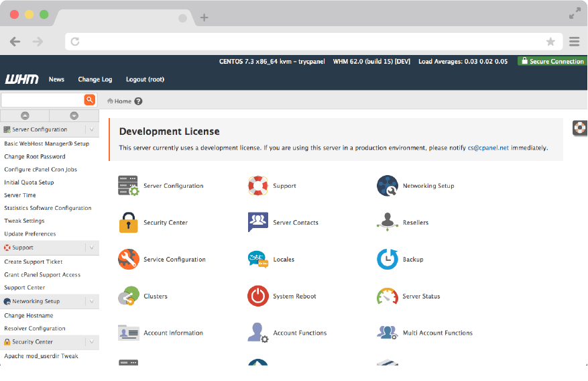Open Update Preferences sidebar link
This screenshot has width=588, height=381.
(x=30, y=233)
